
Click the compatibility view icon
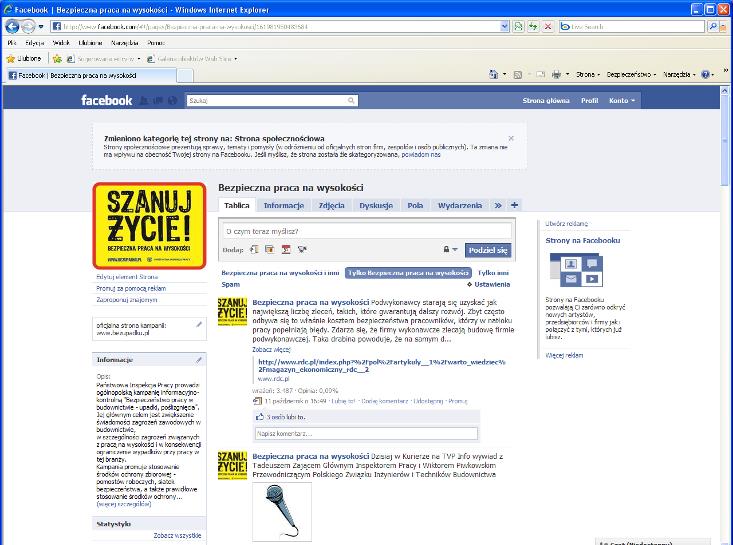pos(518,27)
